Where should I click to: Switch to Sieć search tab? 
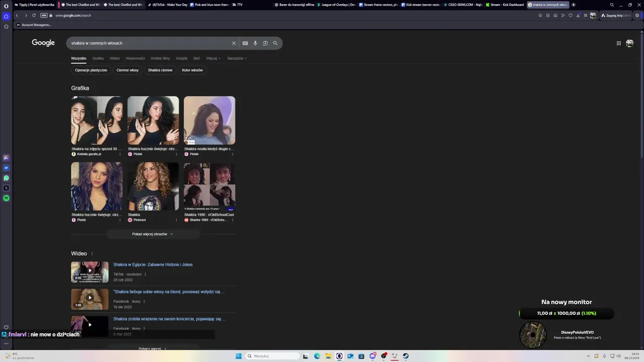pos(197,58)
